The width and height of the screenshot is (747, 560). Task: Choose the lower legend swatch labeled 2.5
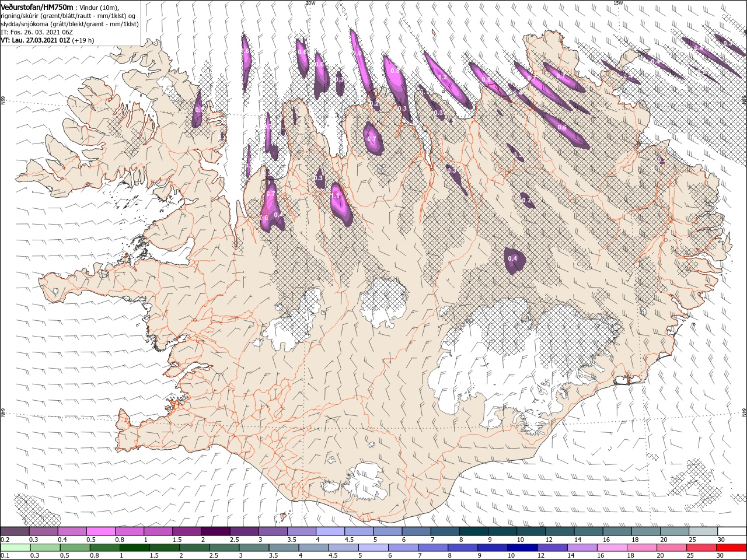click(224, 548)
